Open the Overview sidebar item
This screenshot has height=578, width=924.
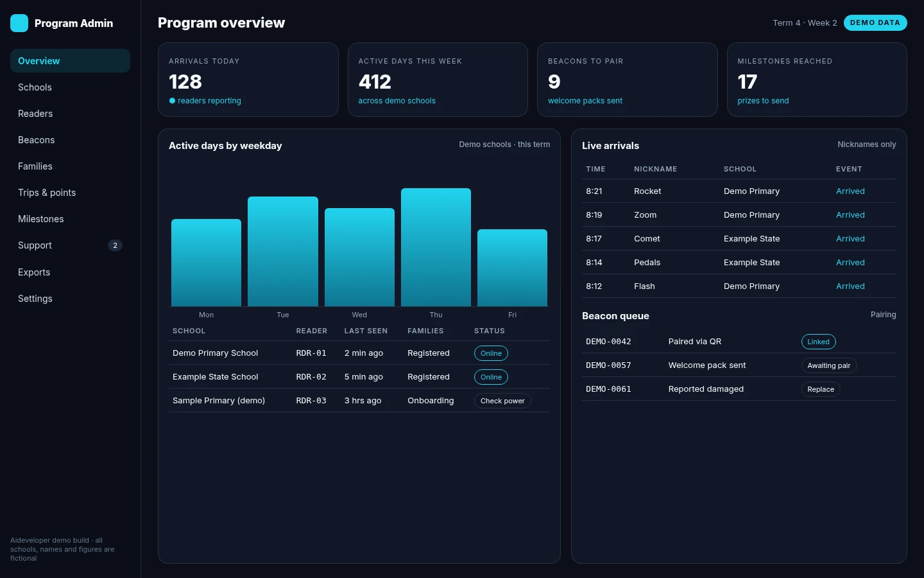click(70, 61)
